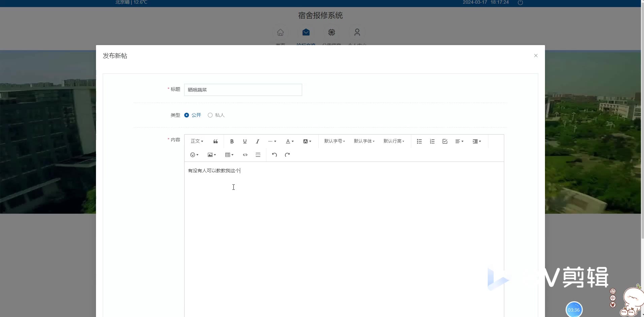Open the more text styles menu
The image size is (644, 317).
coord(272,141)
